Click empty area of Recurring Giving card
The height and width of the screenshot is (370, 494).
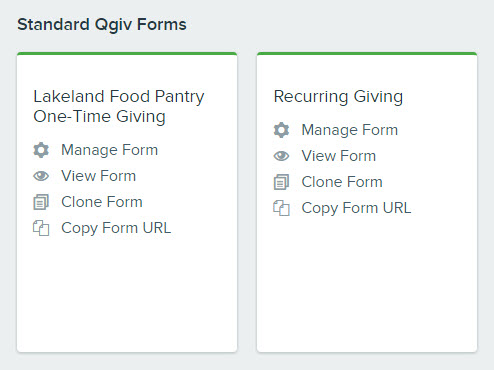[367, 283]
